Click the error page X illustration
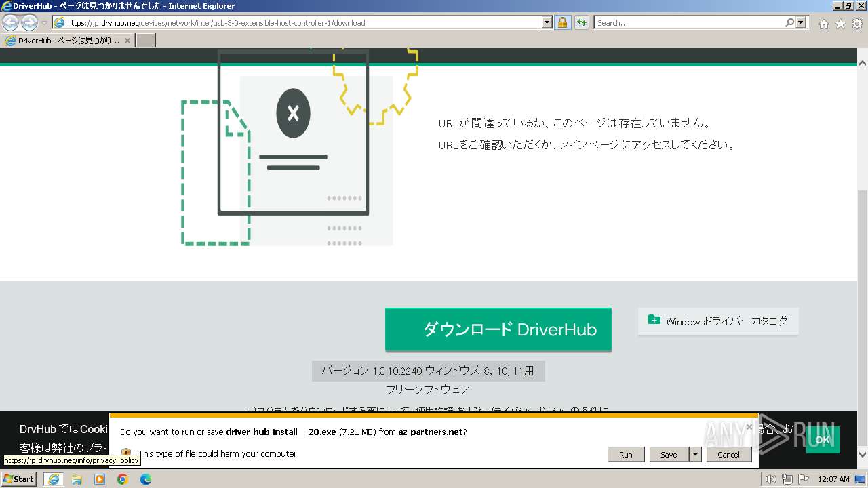This screenshot has height=488, width=868. tap(293, 114)
